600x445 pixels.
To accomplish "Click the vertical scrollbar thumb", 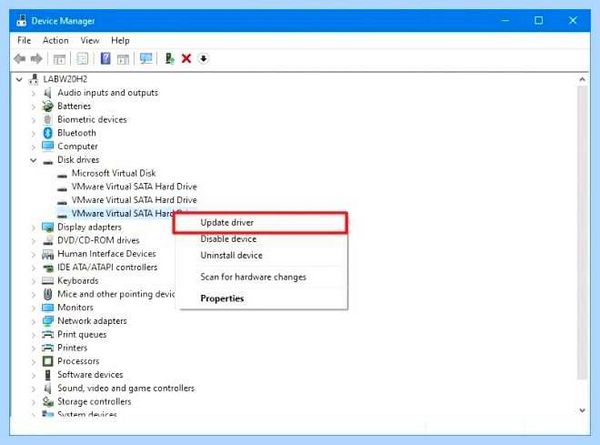I will tap(582, 233).
